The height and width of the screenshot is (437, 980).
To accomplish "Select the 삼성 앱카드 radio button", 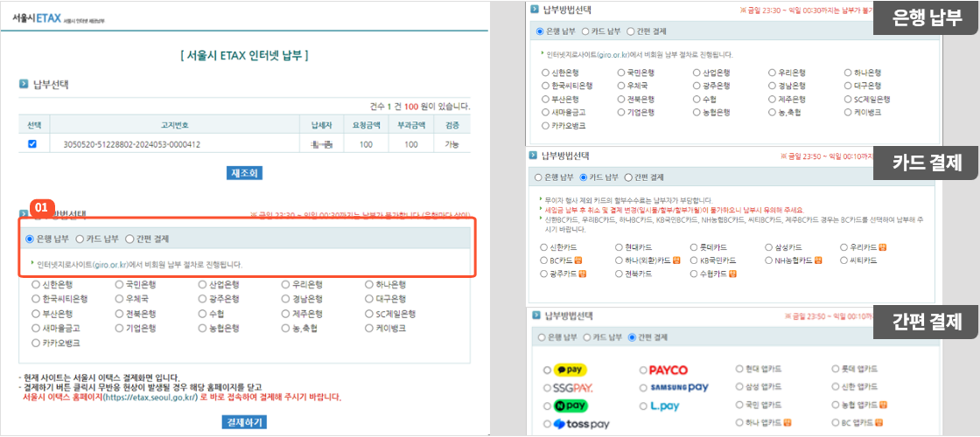I will (x=739, y=386).
